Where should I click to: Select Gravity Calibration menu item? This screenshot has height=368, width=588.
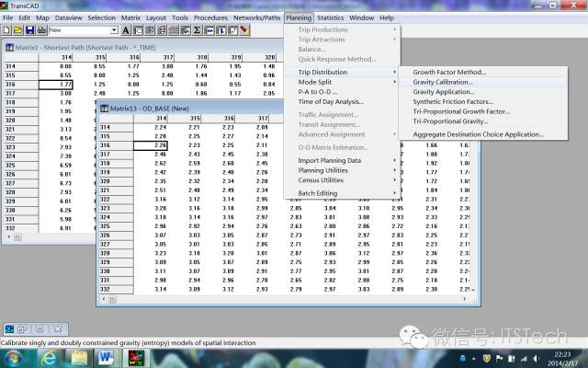[443, 82]
